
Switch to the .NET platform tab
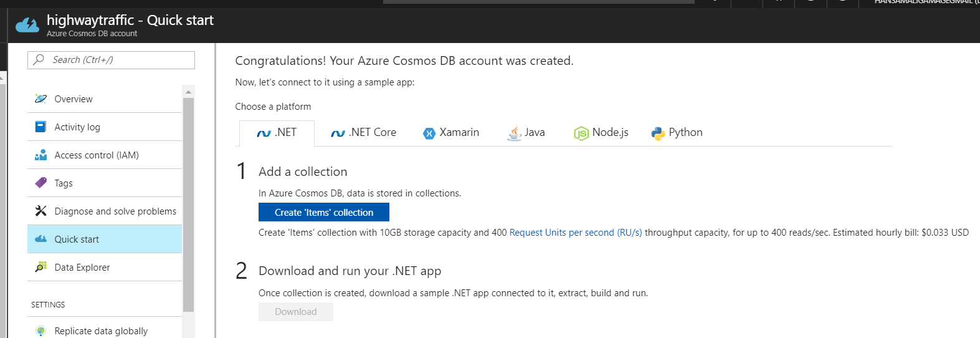click(x=277, y=133)
